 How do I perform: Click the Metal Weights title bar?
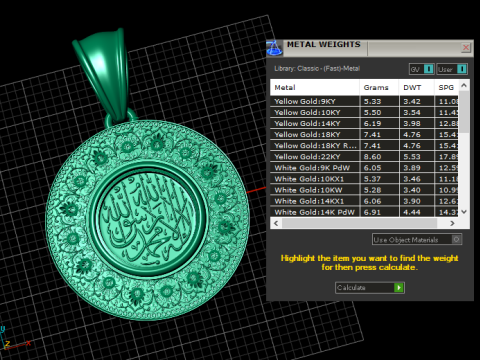[x=370, y=48]
